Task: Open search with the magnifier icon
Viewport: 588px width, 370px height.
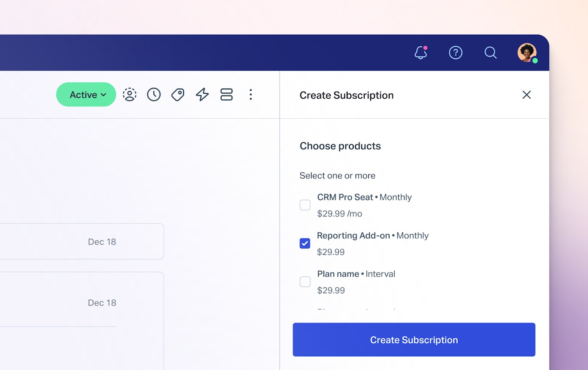Action: click(x=490, y=53)
